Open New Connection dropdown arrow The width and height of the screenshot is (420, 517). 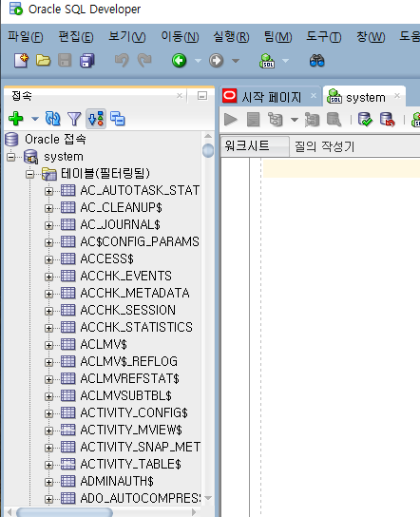pyautogui.click(x=35, y=119)
